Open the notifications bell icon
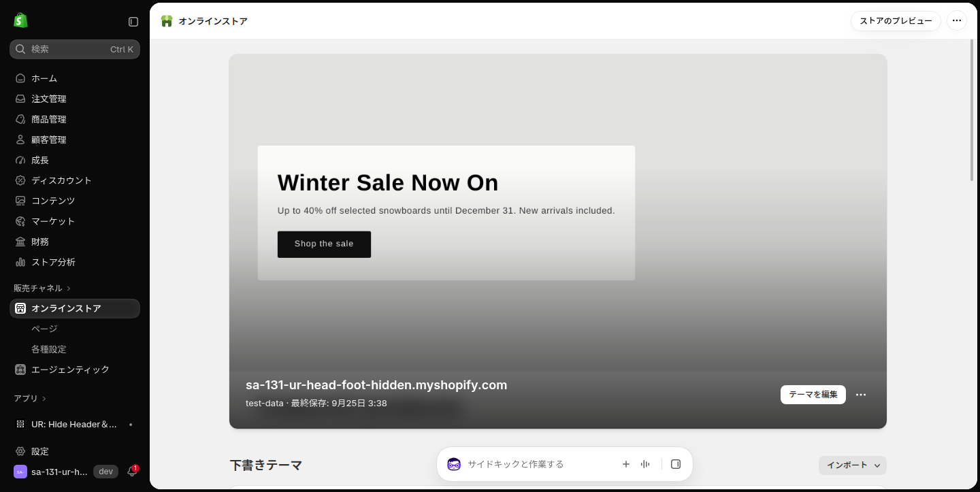Viewport: 980px width, 492px height. [x=132, y=472]
